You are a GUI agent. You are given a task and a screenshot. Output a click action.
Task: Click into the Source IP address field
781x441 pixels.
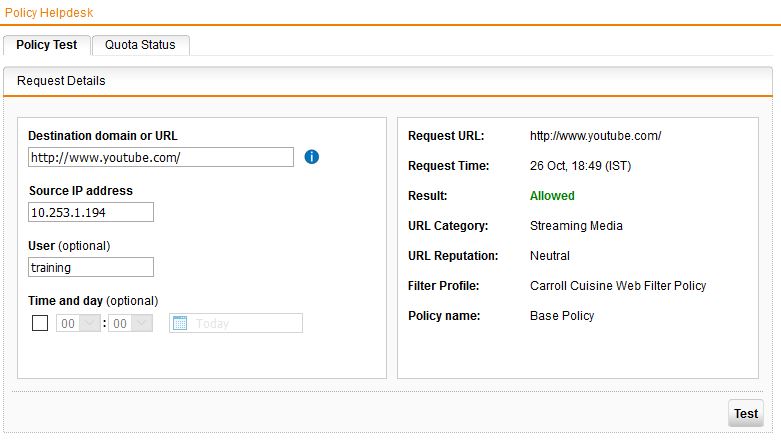tap(91, 212)
